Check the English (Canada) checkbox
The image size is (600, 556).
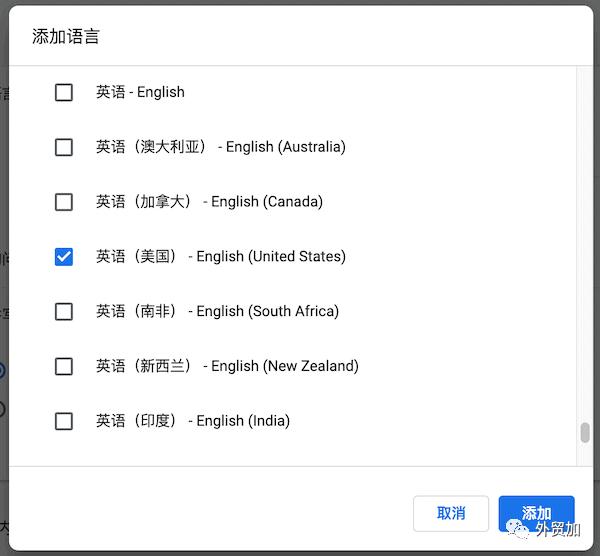coord(64,202)
